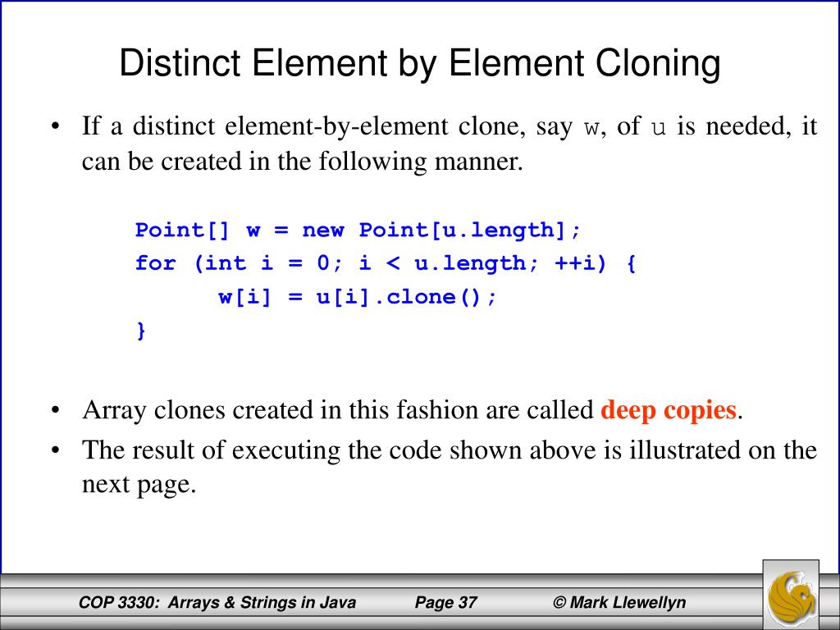
Task: Click the first bullet line starting 'If a distinct element-by-element clone'
Action: point(449,126)
